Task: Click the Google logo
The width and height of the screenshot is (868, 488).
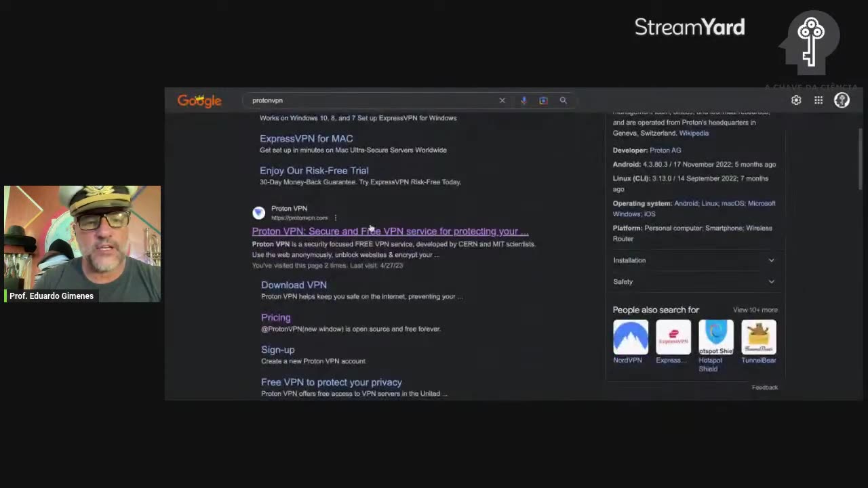Action: 199,101
